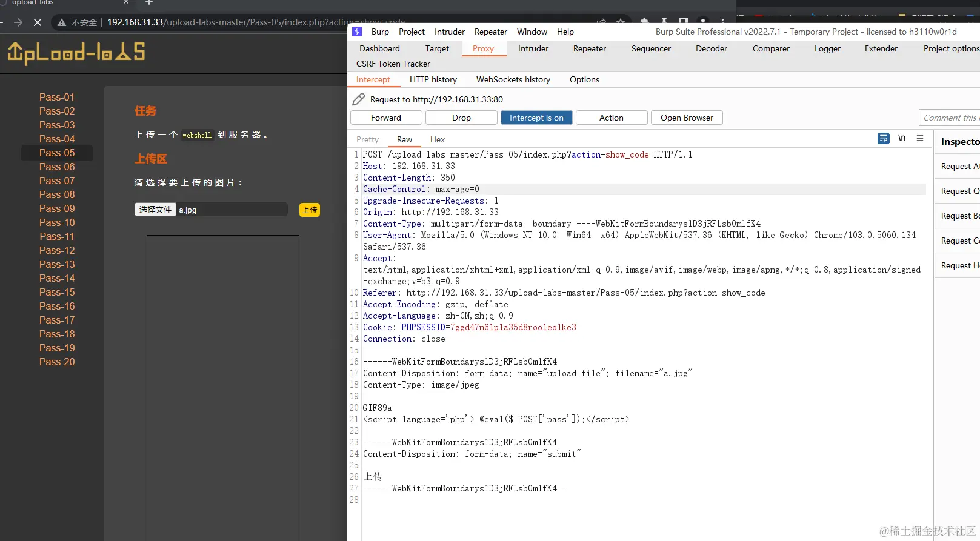Open the Repeater menu in the menu bar
The width and height of the screenshot is (980, 541).
click(491, 32)
